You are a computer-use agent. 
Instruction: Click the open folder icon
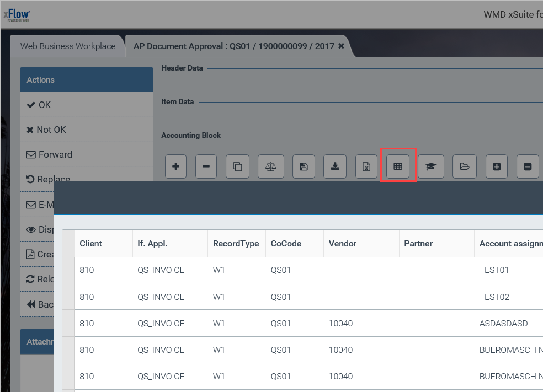(464, 167)
